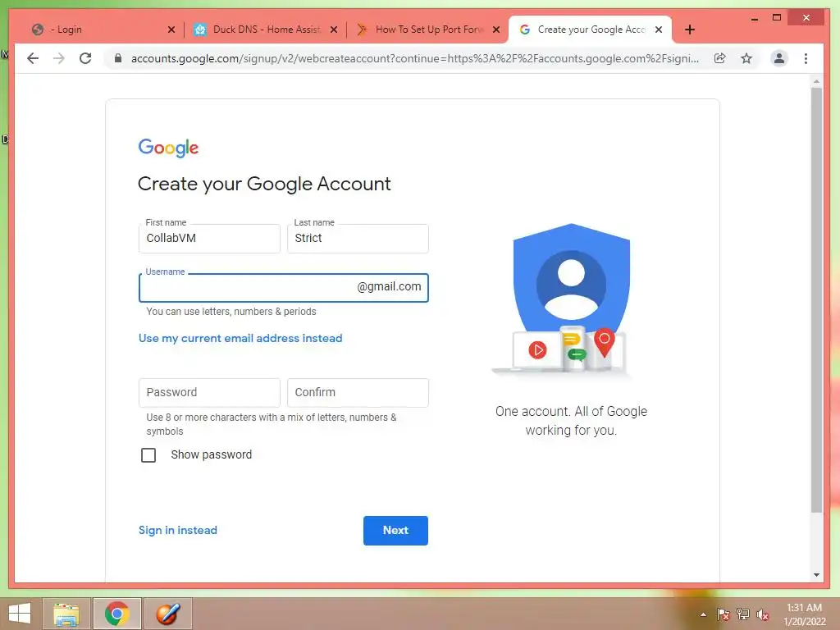Click the Google logo
840x630 pixels.
tap(168, 148)
